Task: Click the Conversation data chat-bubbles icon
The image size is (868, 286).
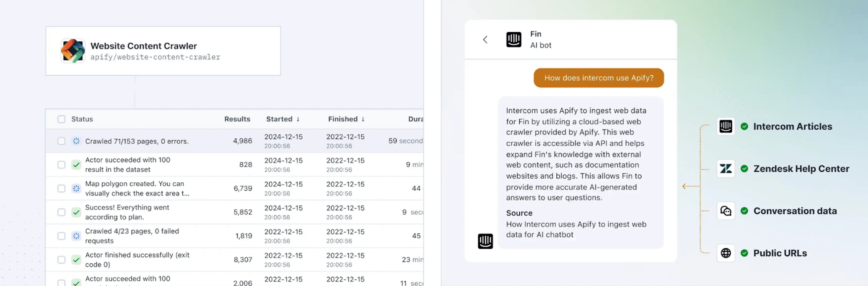Action: tap(726, 211)
